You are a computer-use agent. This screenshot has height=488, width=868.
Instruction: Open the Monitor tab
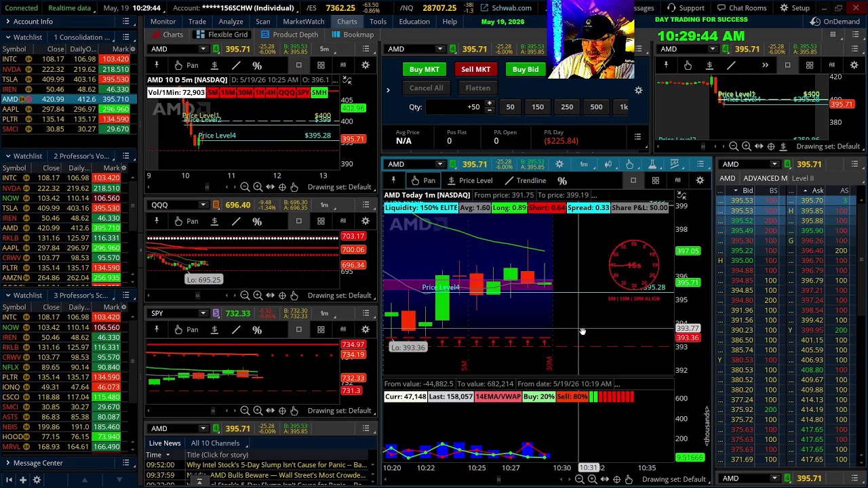click(163, 22)
